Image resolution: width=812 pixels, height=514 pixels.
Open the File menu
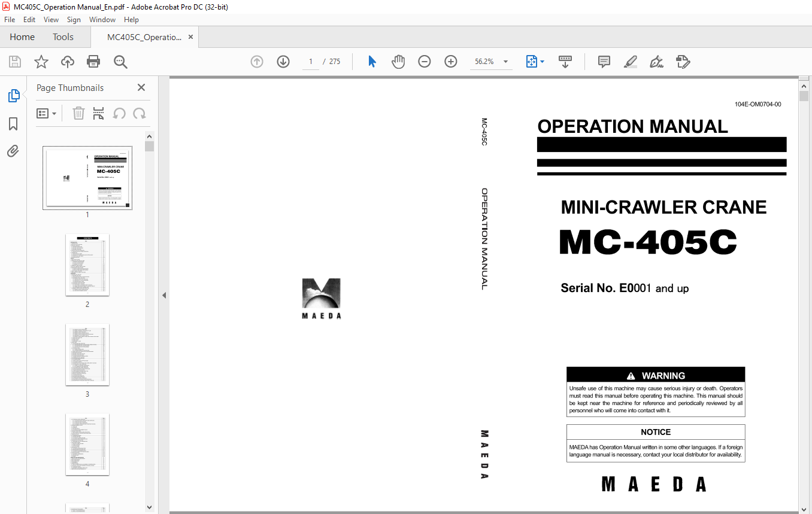coord(10,20)
